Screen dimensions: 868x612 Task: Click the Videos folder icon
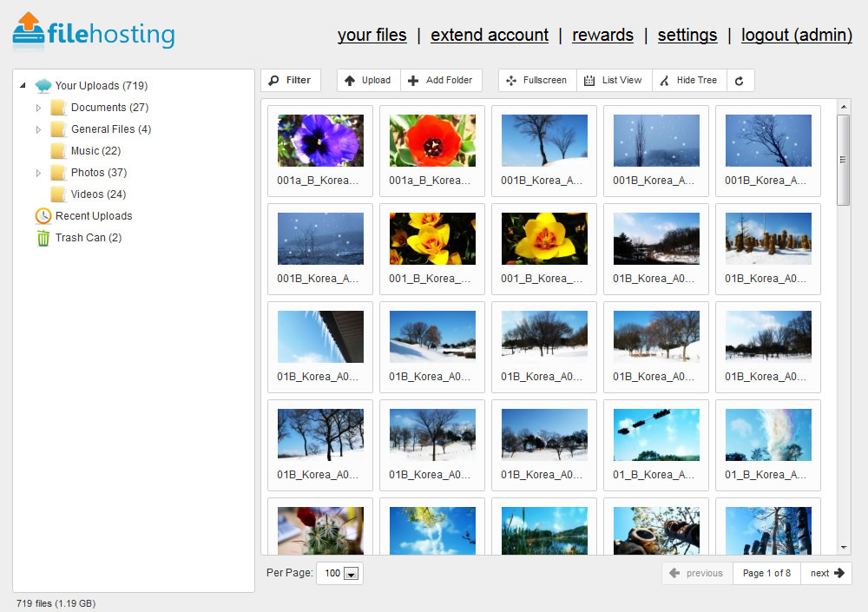point(58,194)
